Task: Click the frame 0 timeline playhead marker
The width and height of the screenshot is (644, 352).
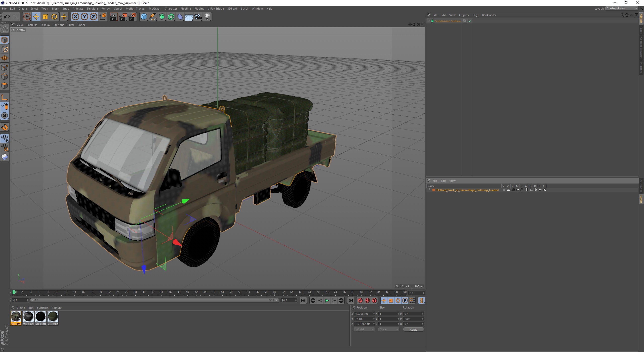Action: pyautogui.click(x=14, y=292)
